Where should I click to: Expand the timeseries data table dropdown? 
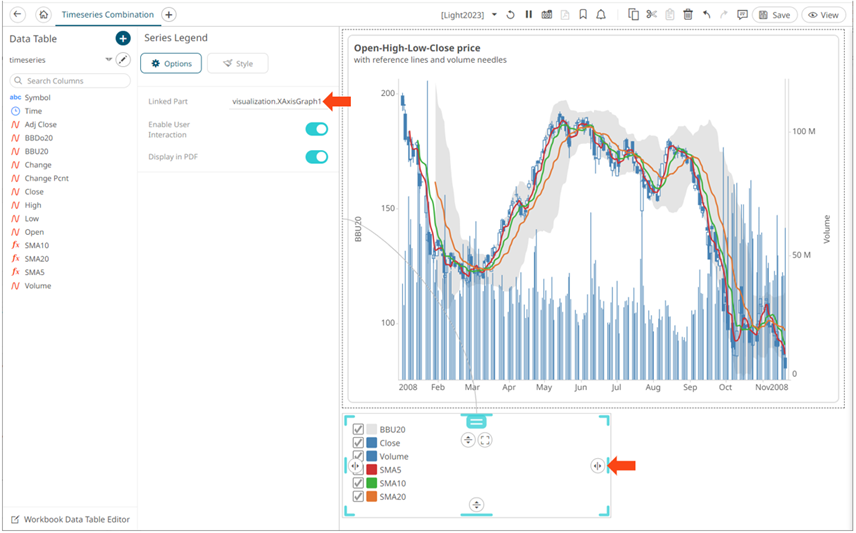point(108,60)
